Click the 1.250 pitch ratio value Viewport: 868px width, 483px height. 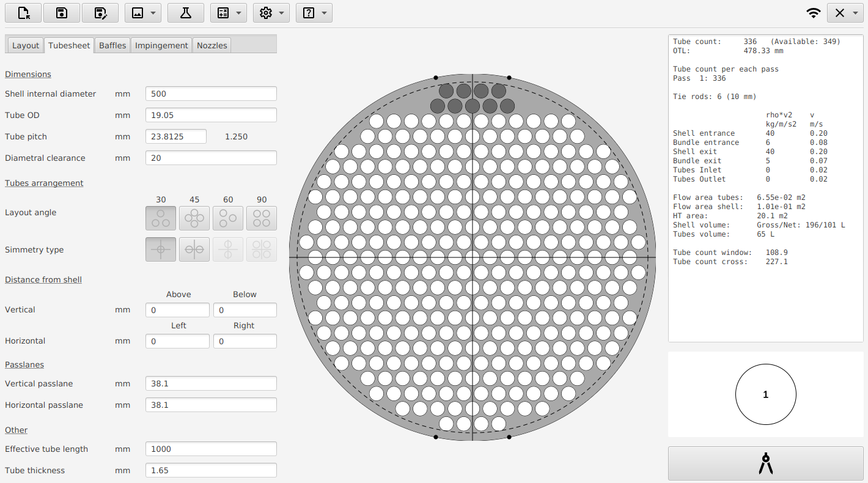(x=237, y=136)
